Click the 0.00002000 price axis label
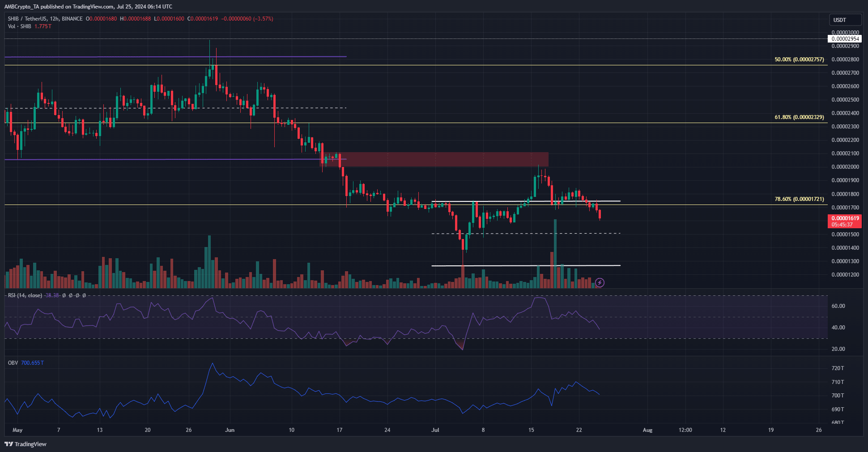868x452 pixels. point(845,167)
